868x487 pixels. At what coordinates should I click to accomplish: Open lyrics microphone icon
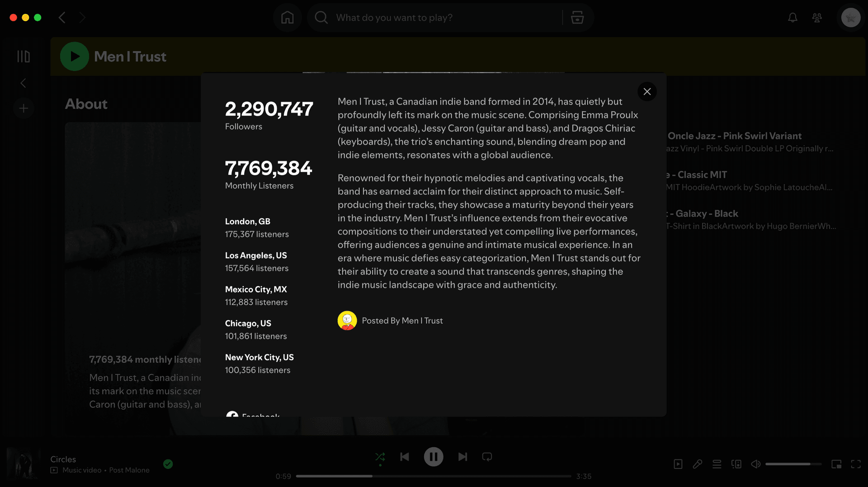(698, 464)
